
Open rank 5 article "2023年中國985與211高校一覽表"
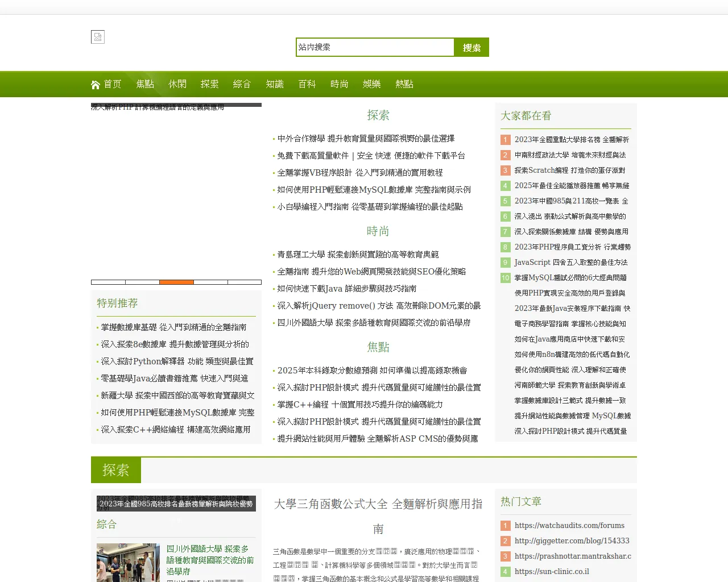pos(572,201)
